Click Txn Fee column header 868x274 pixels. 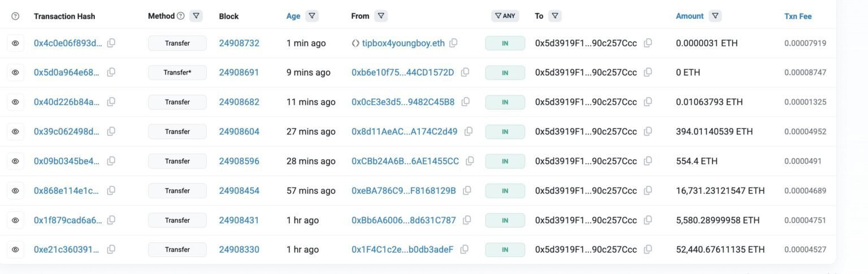pyautogui.click(x=798, y=16)
